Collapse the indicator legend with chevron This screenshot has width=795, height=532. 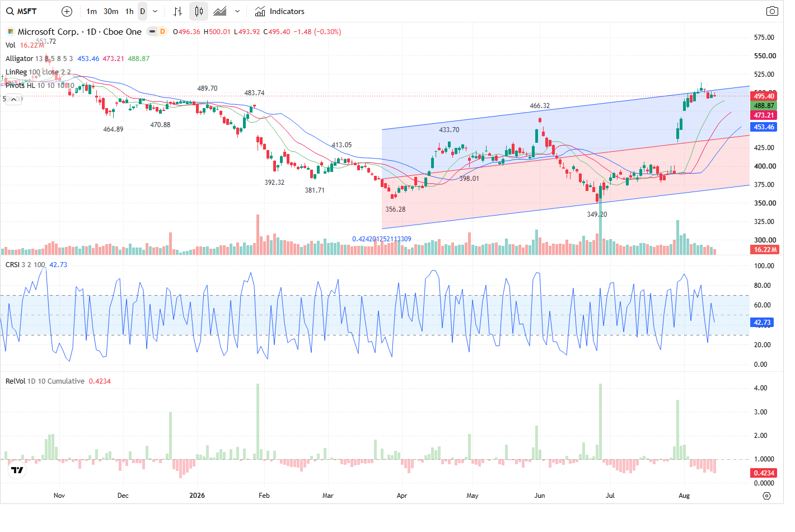point(13,99)
